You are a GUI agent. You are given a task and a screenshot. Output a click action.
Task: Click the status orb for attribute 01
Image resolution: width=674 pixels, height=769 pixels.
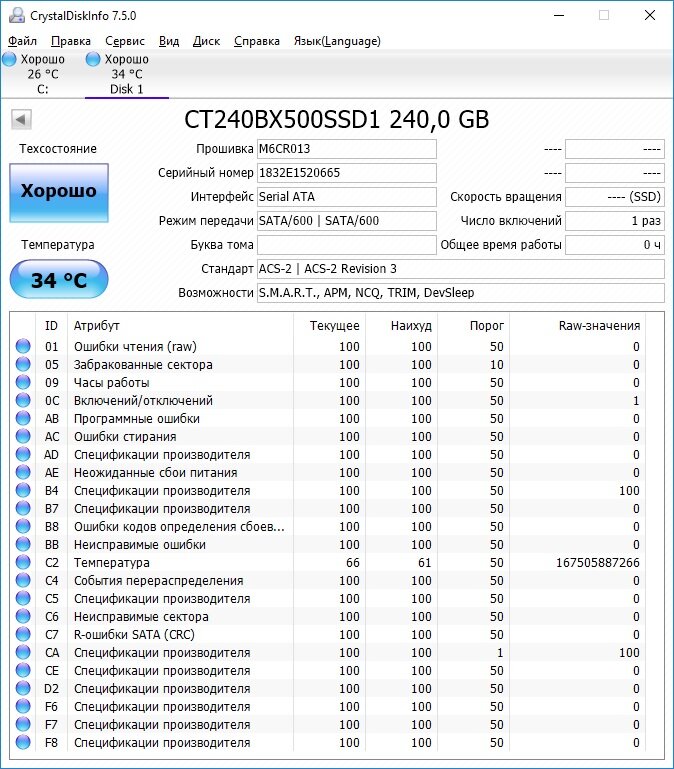(23, 346)
